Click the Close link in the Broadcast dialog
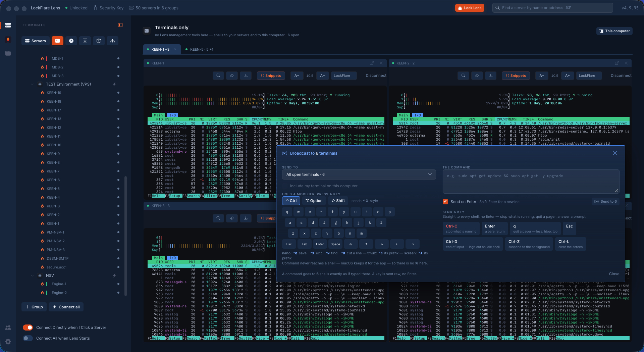 click(x=614, y=274)
